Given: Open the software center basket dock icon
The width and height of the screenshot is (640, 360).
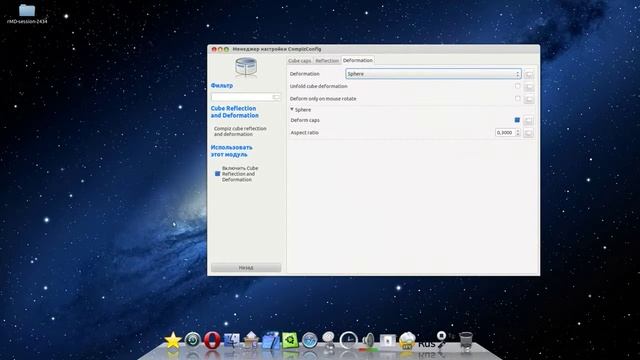Looking at the screenshot, I should pos(251,340).
